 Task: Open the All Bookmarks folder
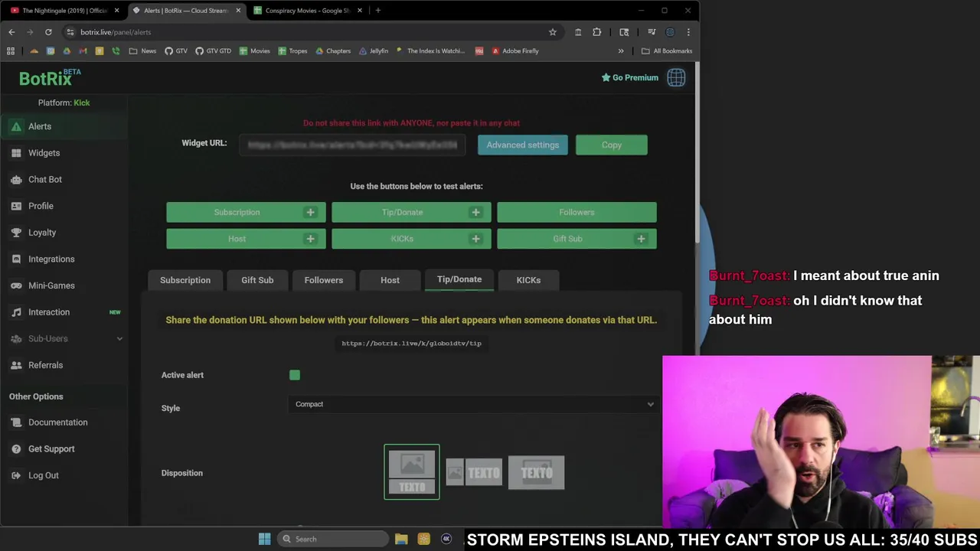click(667, 51)
